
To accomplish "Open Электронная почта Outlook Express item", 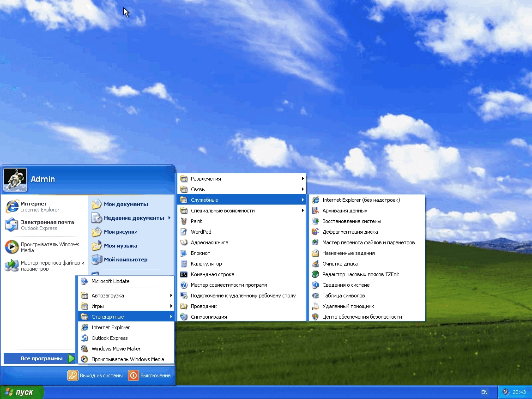I will 44,225.
